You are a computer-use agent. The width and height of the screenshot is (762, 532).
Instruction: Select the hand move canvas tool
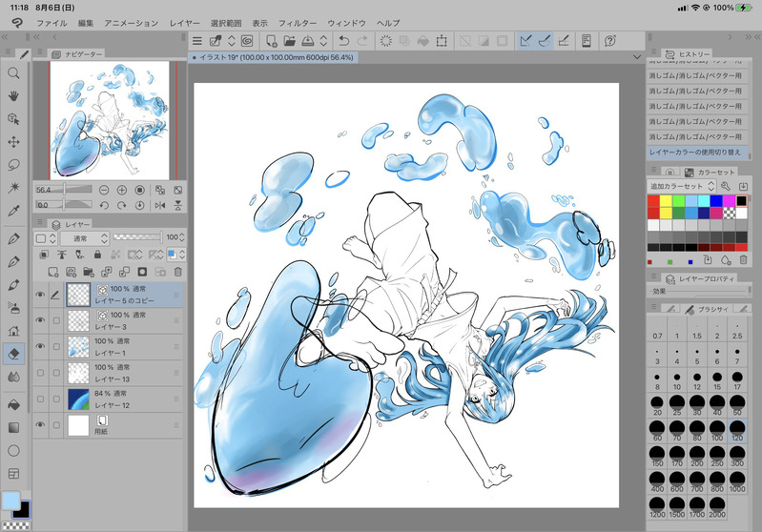click(x=13, y=95)
